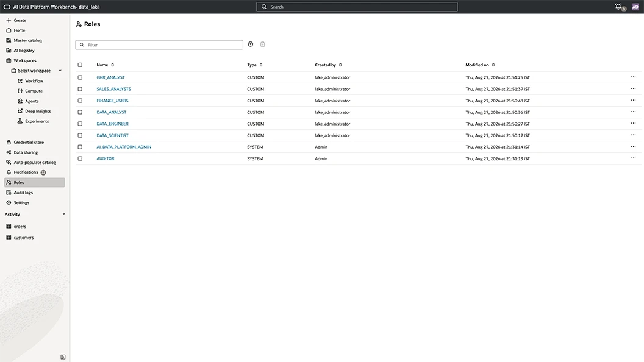Open the notifications bell in top bar
644x362 pixels.
pyautogui.click(x=618, y=7)
